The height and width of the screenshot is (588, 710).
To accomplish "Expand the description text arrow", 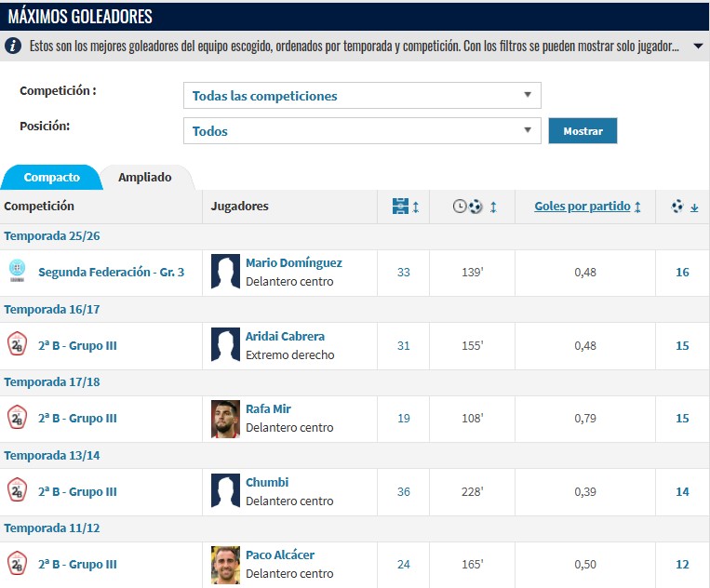I will [698, 46].
